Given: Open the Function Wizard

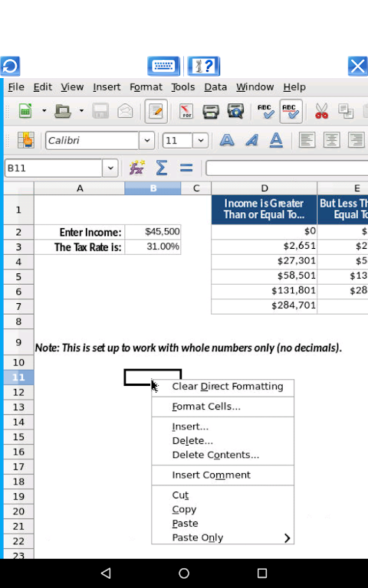Looking at the screenshot, I should tap(136, 168).
